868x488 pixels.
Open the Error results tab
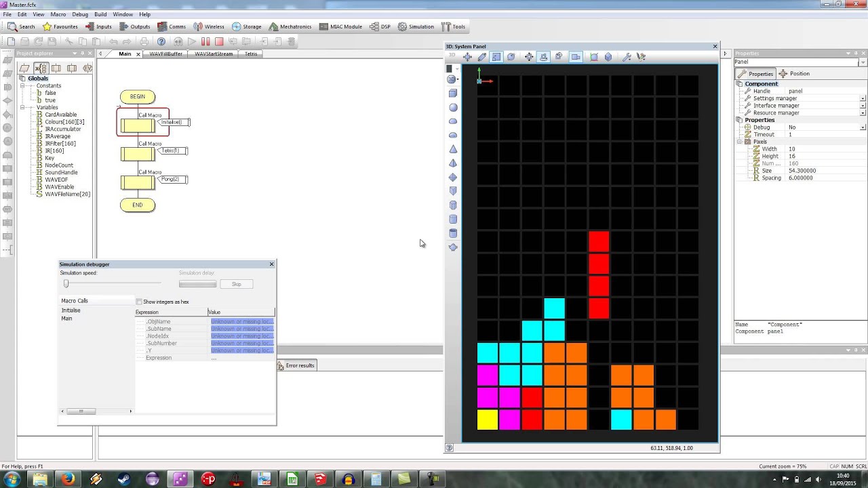coord(296,365)
